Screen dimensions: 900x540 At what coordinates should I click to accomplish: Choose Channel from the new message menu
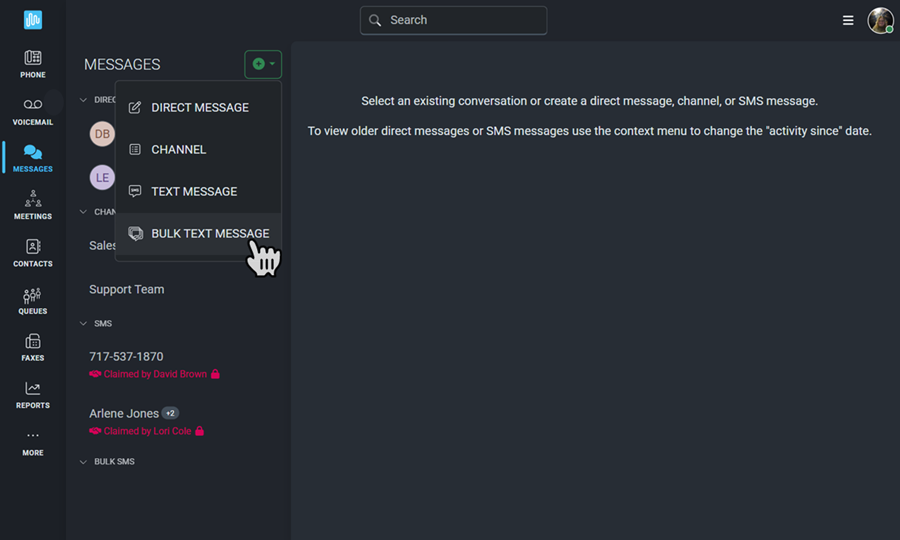coord(199,150)
